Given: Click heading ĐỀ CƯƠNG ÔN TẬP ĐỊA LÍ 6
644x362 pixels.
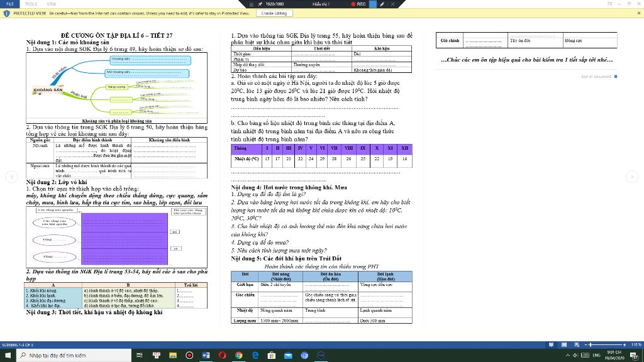Looking at the screenshot, I should click(116, 35).
